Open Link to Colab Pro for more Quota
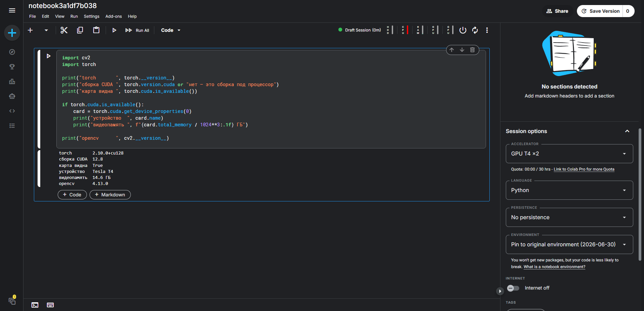 pos(584,169)
